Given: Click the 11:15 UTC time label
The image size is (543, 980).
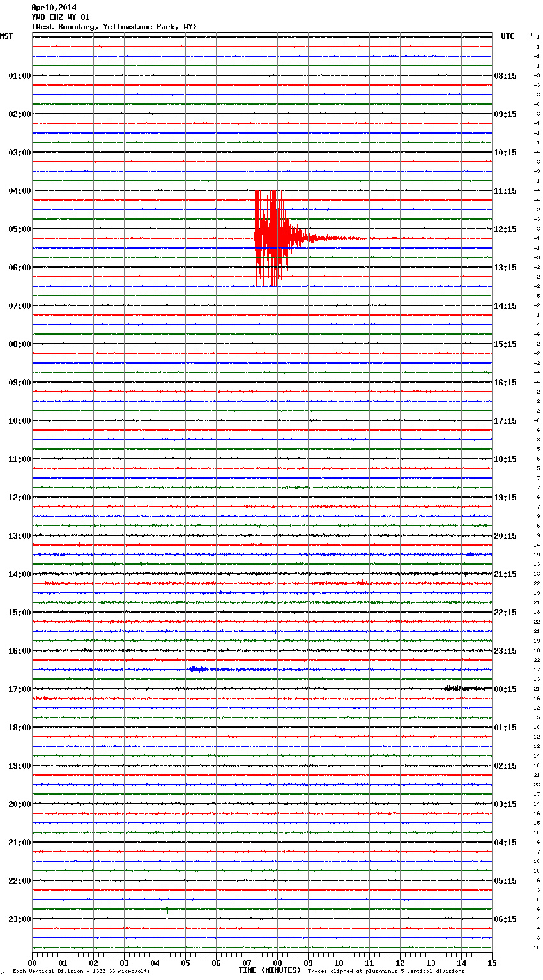Looking at the screenshot, I should pos(505,191).
